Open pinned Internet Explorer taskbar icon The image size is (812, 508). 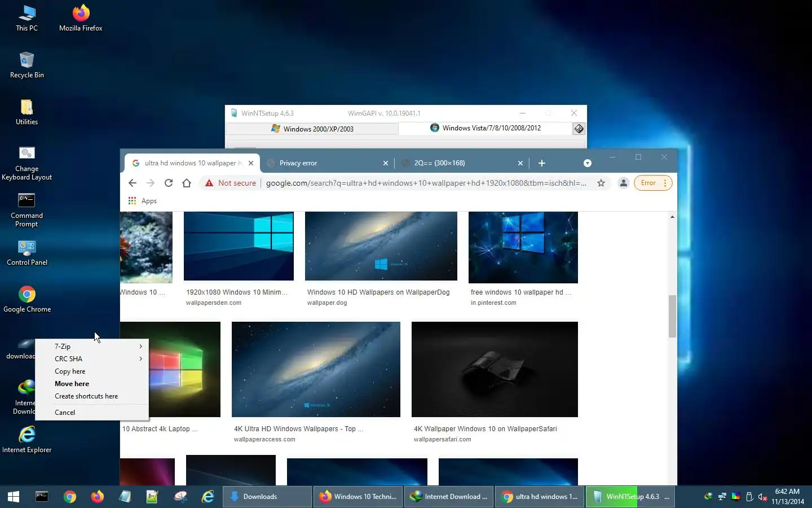pyautogui.click(x=208, y=497)
